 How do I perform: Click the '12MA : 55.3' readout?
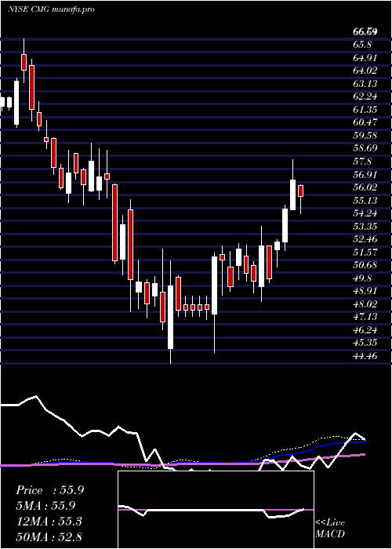click(x=49, y=522)
